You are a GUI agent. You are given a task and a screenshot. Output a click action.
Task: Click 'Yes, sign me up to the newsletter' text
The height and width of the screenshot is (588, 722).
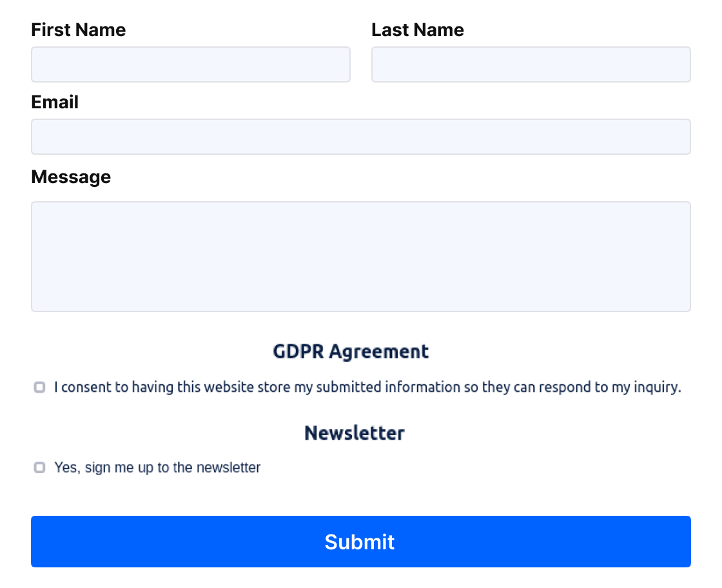tap(157, 467)
